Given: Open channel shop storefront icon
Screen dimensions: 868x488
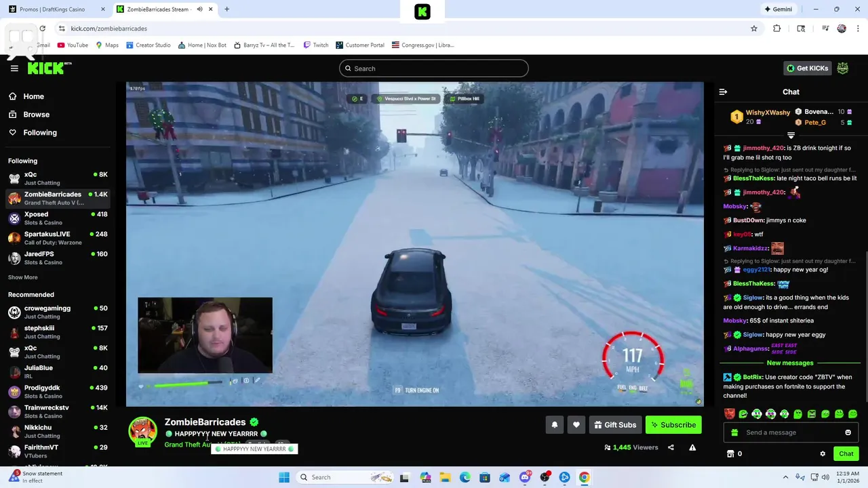Looking at the screenshot, I should click(730, 453).
